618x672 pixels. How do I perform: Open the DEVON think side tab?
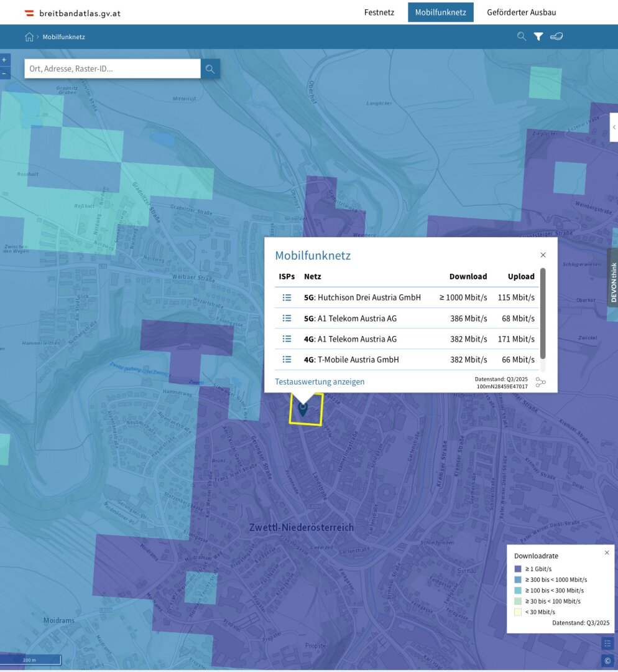[x=613, y=277]
